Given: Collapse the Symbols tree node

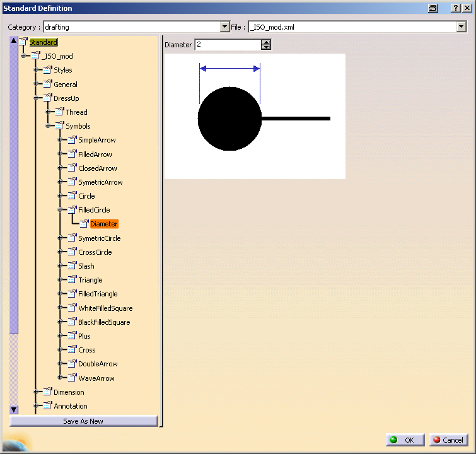Looking at the screenshot, I should tap(48, 125).
